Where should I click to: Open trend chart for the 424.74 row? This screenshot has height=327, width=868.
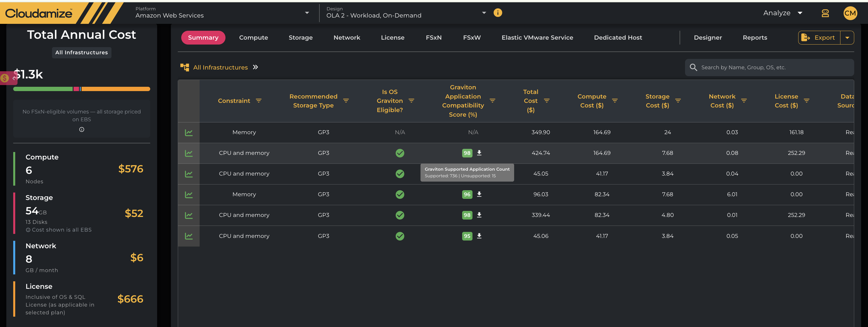[189, 153]
